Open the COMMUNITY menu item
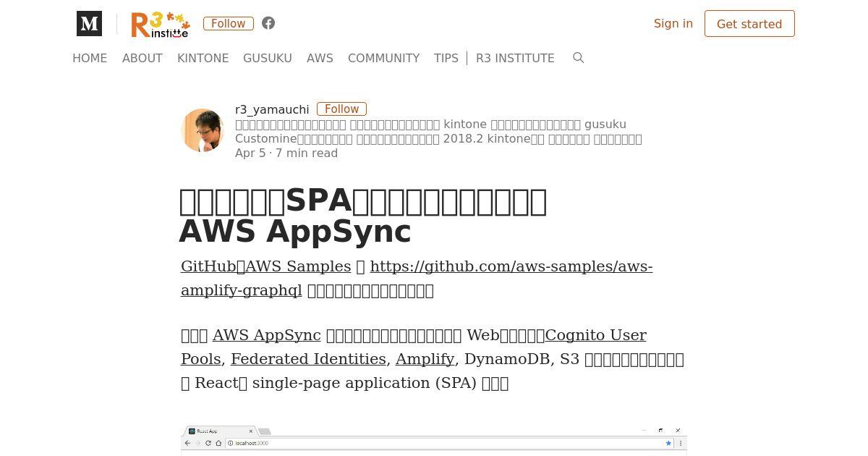868x456 pixels. (x=383, y=58)
